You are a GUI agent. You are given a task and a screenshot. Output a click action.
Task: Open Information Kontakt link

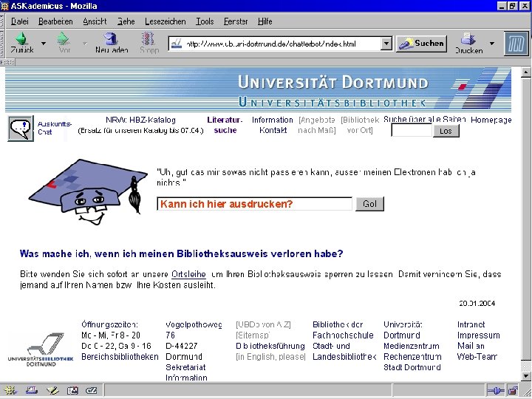click(273, 125)
